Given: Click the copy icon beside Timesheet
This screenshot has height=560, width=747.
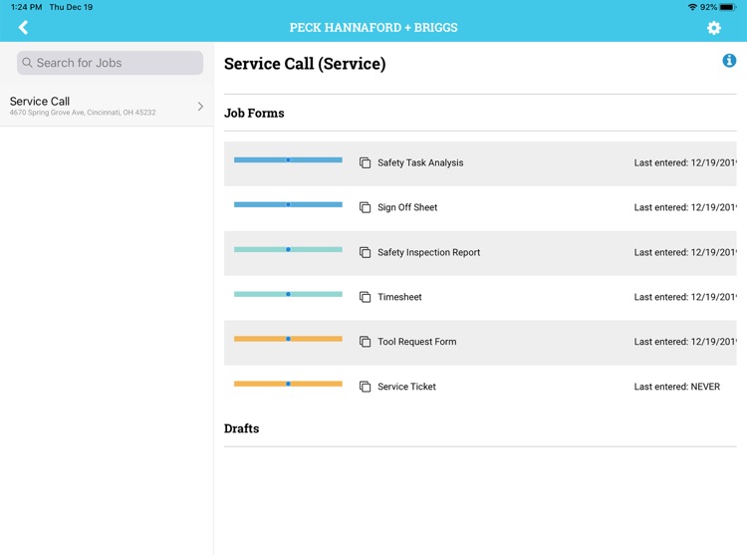Looking at the screenshot, I should pos(365,298).
